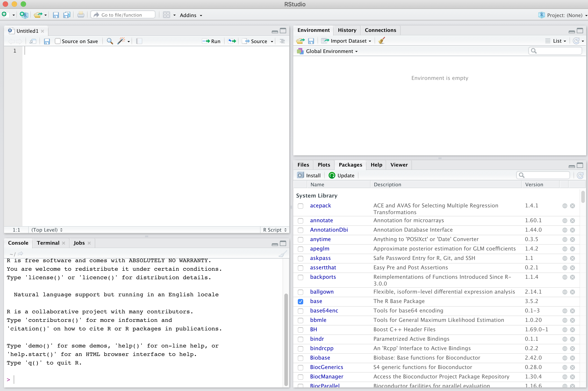Open the workspace panes layout icon
The width and height of the screenshot is (588, 391).
(166, 15)
